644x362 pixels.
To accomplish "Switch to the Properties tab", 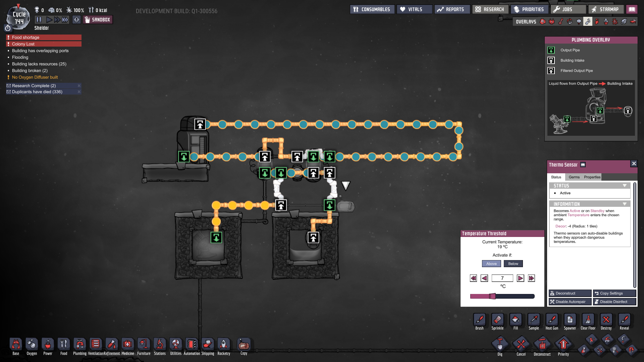I will [x=592, y=177].
